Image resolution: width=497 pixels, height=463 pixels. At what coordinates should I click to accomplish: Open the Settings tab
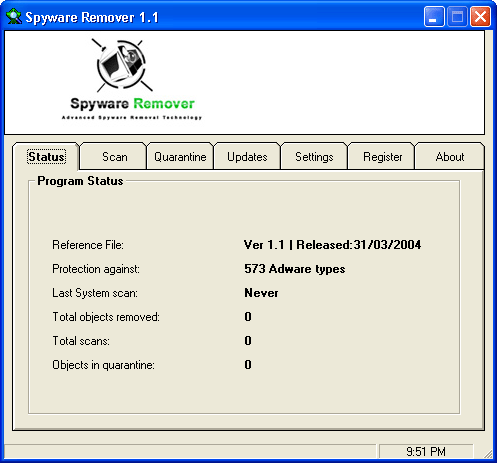coord(314,156)
